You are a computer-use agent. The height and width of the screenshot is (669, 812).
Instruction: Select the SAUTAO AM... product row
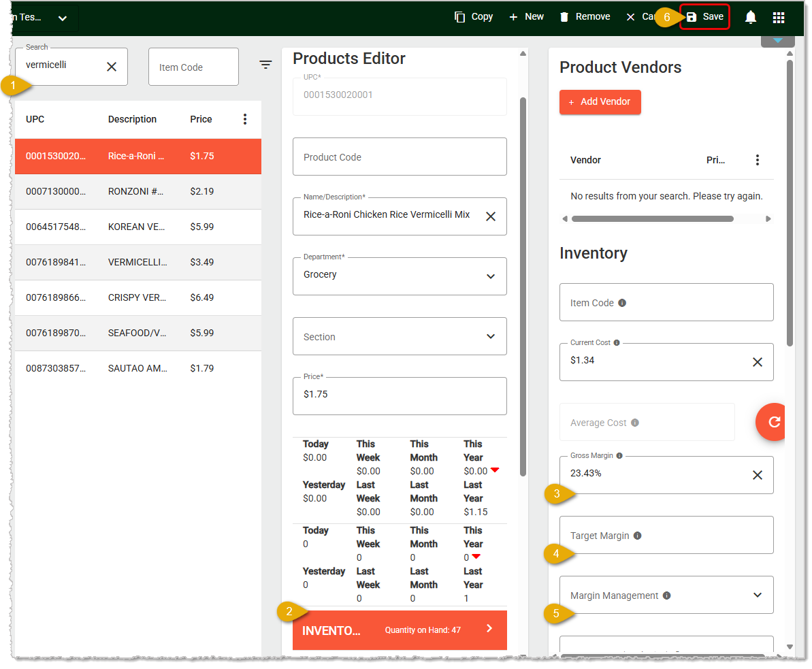[x=137, y=369]
